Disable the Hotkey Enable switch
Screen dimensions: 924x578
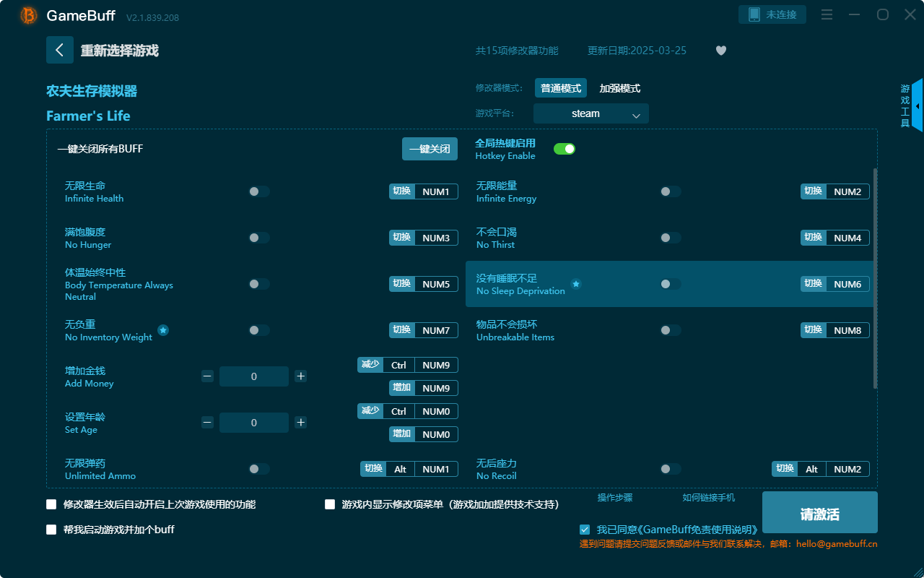[x=564, y=148]
